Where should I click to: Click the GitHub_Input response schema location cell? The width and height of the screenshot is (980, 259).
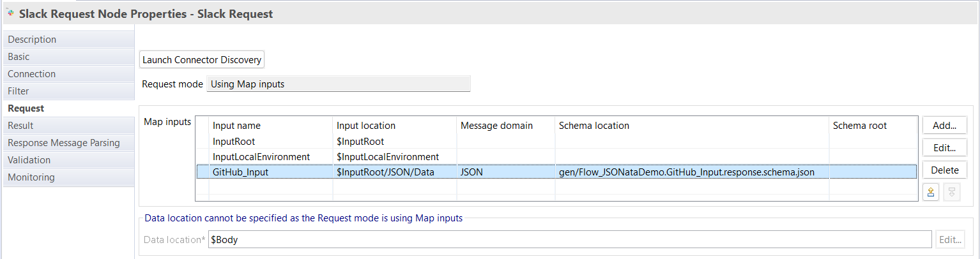click(x=687, y=172)
